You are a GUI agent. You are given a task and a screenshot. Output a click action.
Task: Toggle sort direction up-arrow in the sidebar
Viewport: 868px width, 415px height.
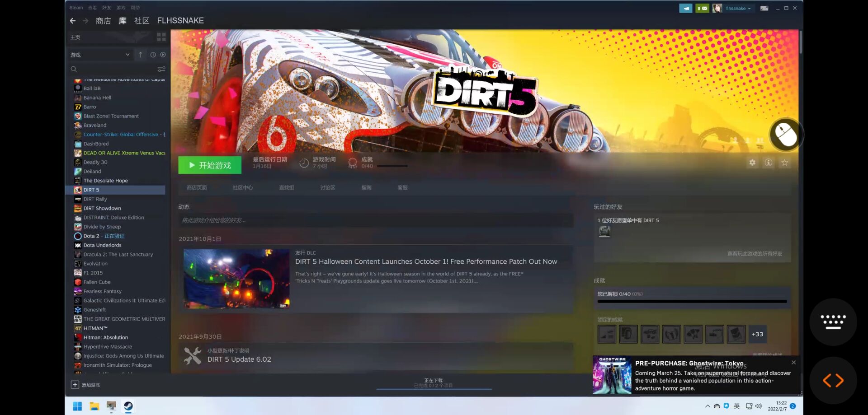141,55
